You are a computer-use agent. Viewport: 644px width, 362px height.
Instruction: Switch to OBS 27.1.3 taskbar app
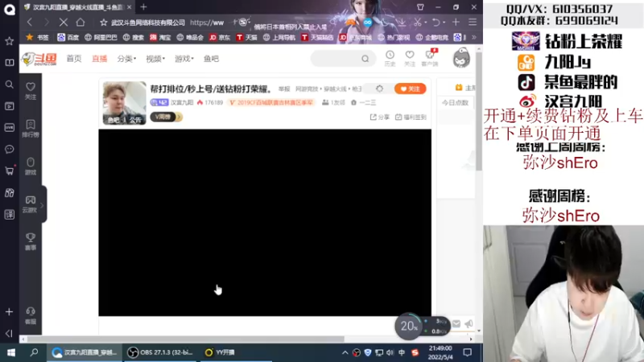pyautogui.click(x=162, y=352)
